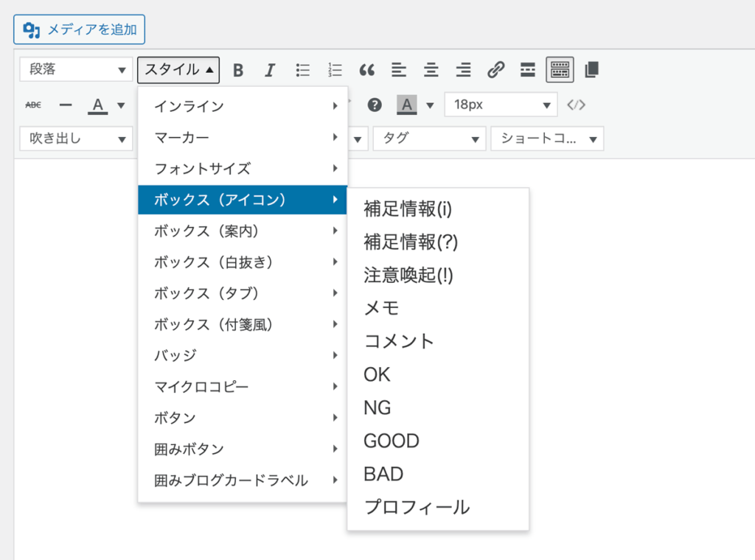The width and height of the screenshot is (755, 560).
Task: Select the ボックス（アイコン）menu item
Action: point(243,200)
